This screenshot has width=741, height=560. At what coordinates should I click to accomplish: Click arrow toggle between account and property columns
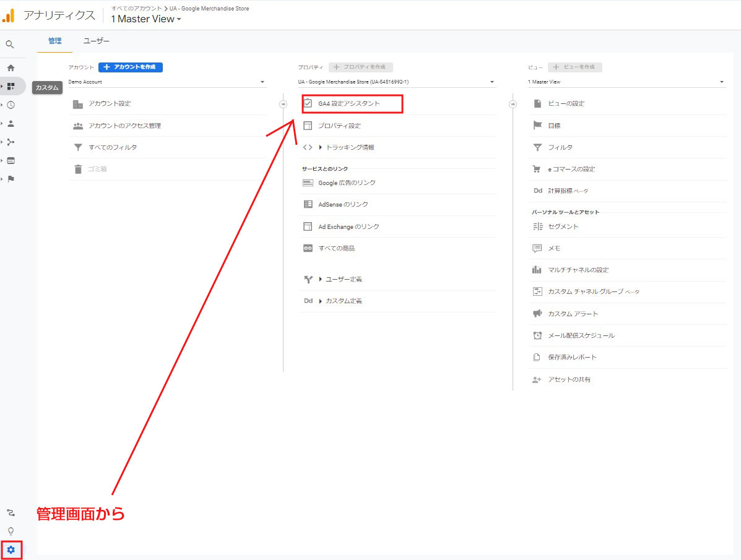pos(283,104)
